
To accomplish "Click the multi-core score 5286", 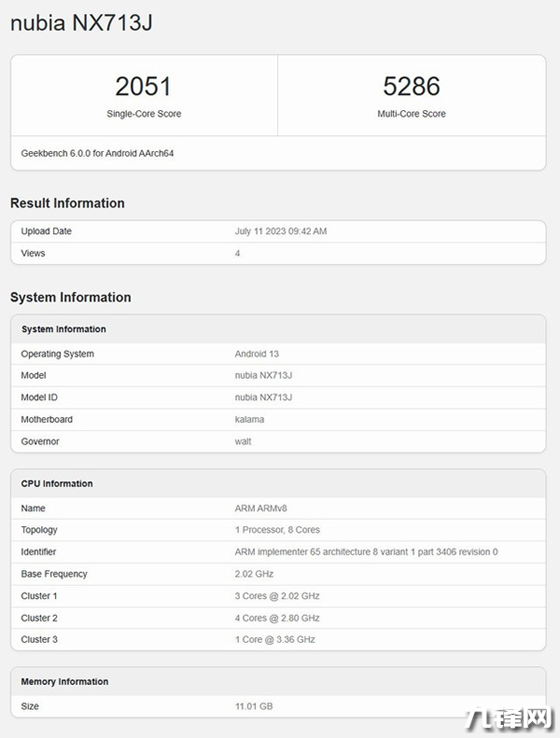I will (411, 87).
